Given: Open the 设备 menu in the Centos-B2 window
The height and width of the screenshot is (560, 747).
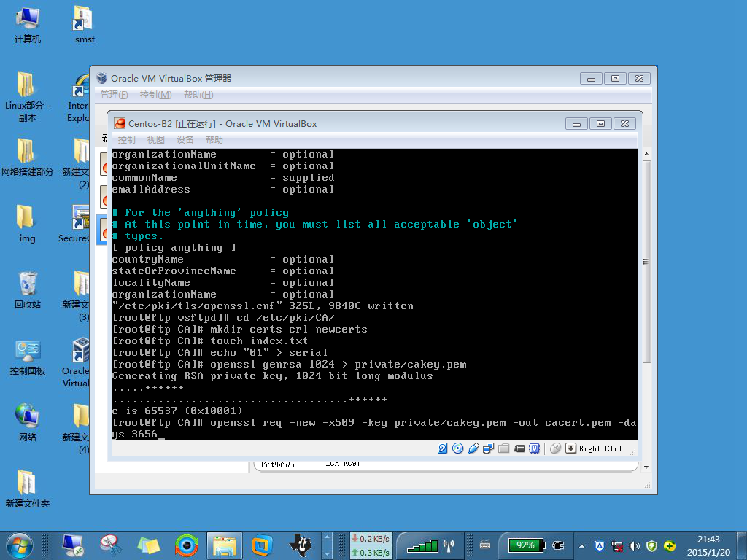Looking at the screenshot, I should [185, 139].
